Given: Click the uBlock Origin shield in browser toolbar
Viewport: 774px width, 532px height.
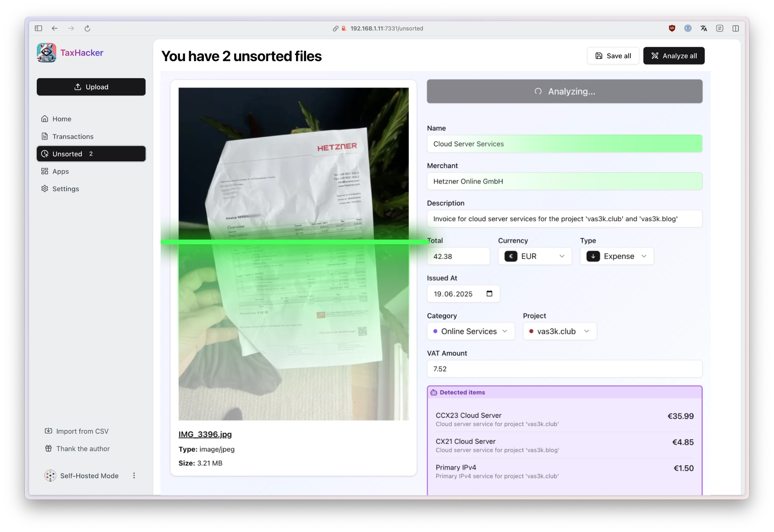Looking at the screenshot, I should pyautogui.click(x=672, y=28).
